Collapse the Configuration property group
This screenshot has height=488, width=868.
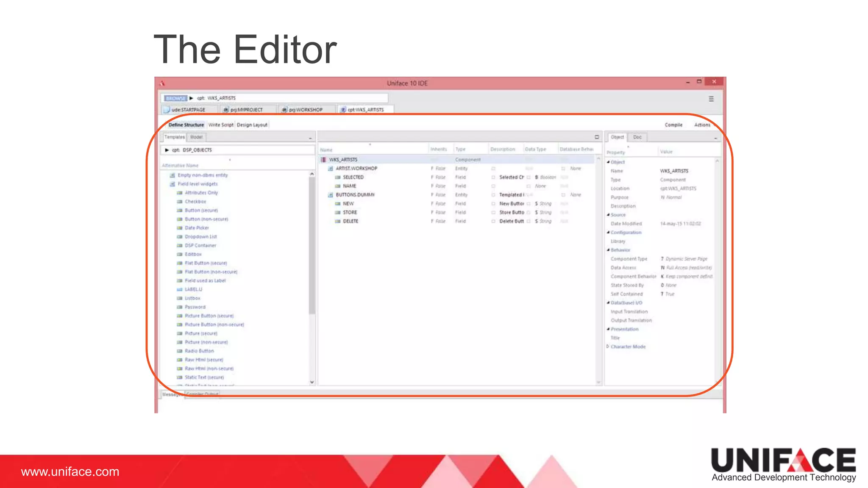click(608, 233)
